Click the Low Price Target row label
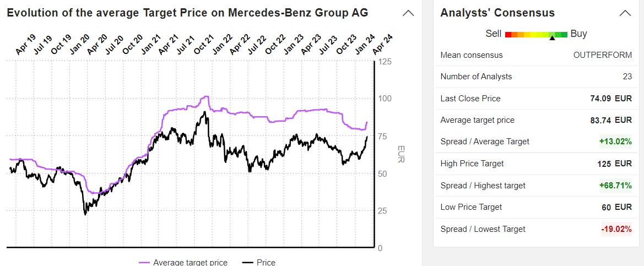This screenshot has width=644, height=266. [x=471, y=207]
